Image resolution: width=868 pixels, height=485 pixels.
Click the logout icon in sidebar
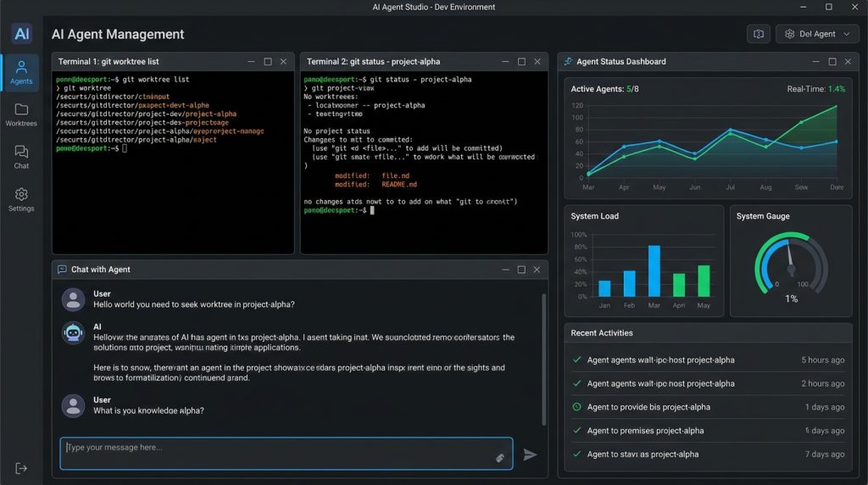pyautogui.click(x=21, y=468)
